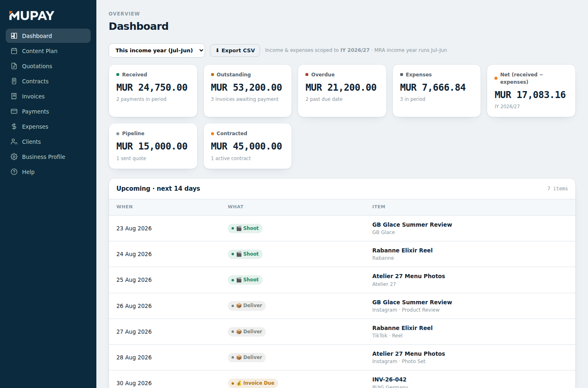The height and width of the screenshot is (388, 588).
Task: Click the ITEM column header
Action: point(379,207)
